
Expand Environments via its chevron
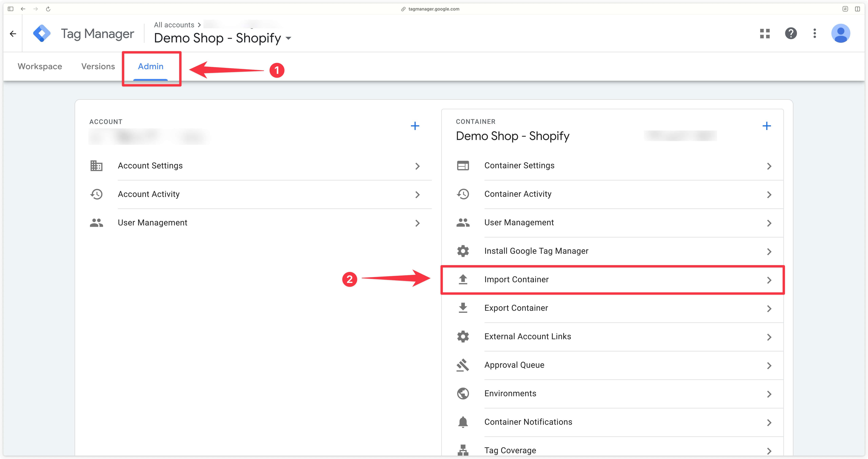[769, 394]
